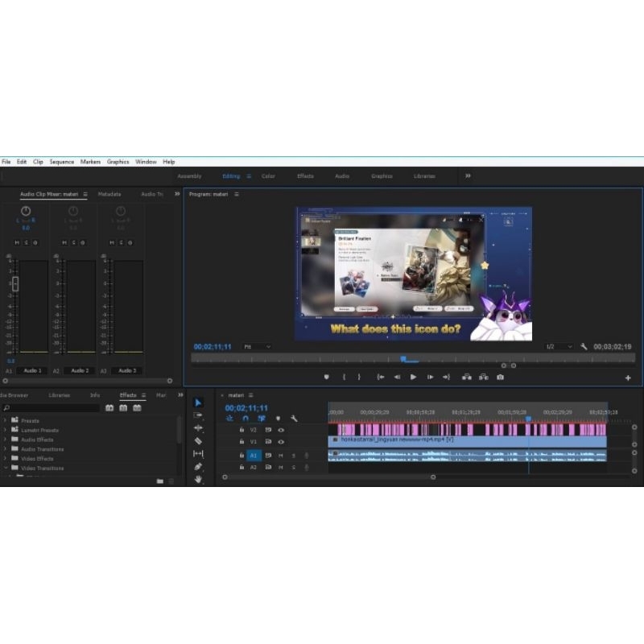Viewport: 644px width, 644px height.
Task: Toggle Linked Selection in timeline
Action: 261,419
